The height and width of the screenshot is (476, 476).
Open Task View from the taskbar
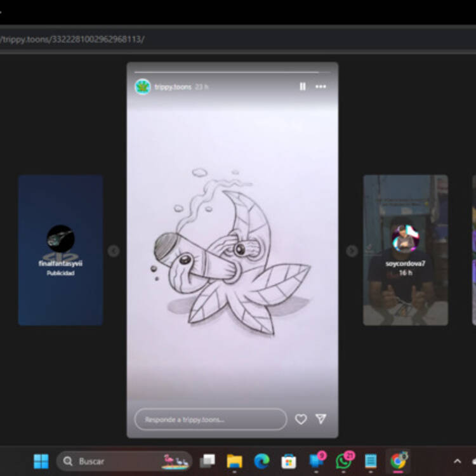208,461
